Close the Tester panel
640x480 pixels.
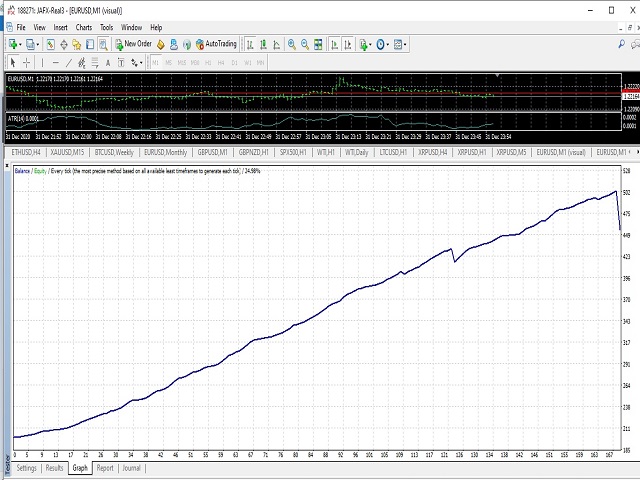click(7, 166)
